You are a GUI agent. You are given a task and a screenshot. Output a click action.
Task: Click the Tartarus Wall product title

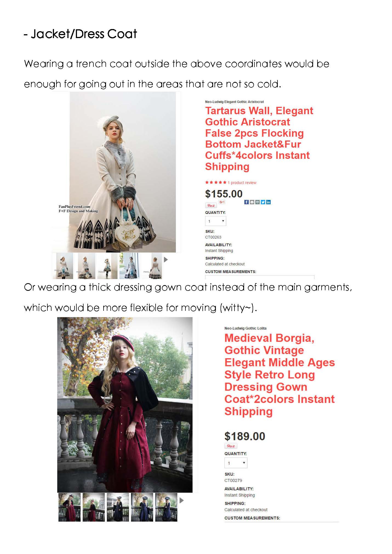pos(259,139)
